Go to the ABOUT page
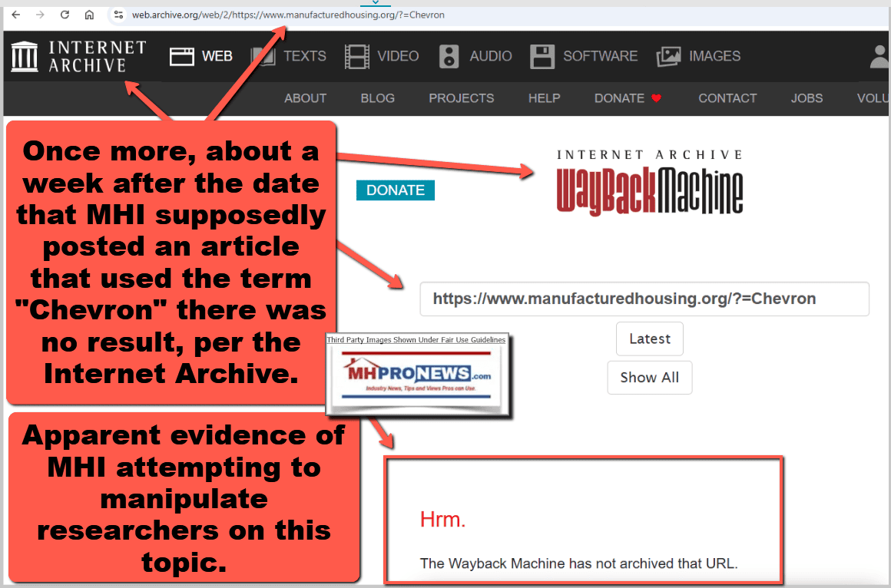This screenshot has width=891, height=588. tap(305, 98)
